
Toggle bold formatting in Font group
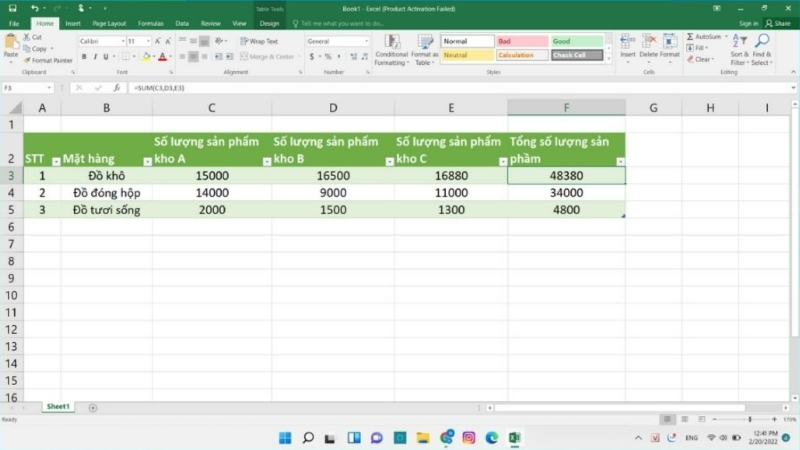point(84,57)
